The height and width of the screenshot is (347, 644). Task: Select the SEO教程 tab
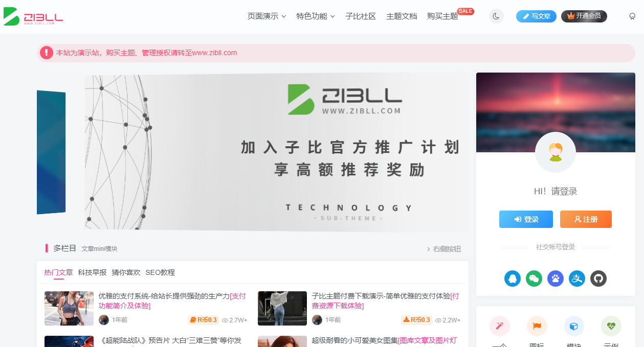pyautogui.click(x=160, y=272)
